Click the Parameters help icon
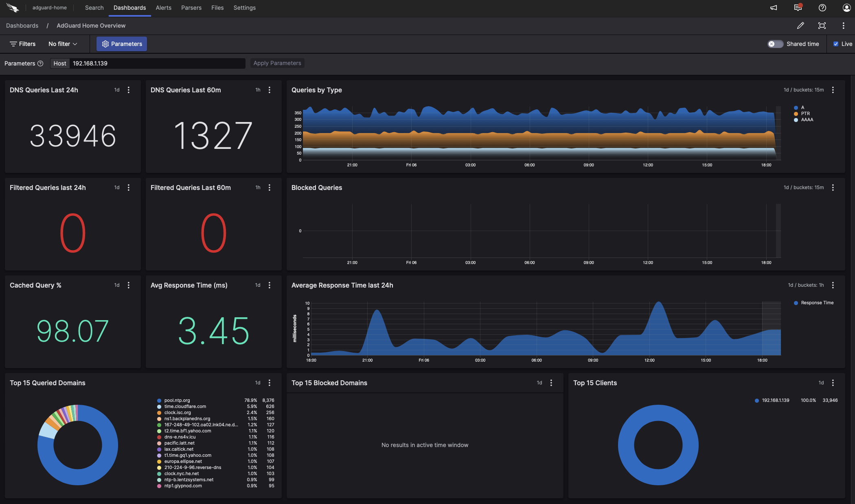 click(x=40, y=63)
